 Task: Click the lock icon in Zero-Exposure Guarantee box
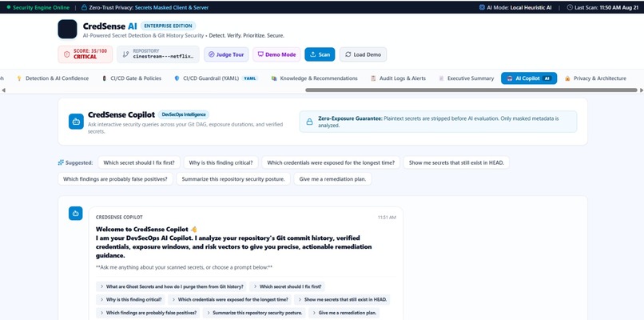[310, 122]
